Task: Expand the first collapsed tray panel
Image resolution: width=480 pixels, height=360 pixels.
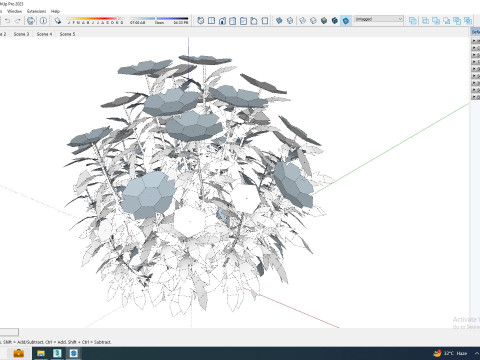Action: click(476, 41)
